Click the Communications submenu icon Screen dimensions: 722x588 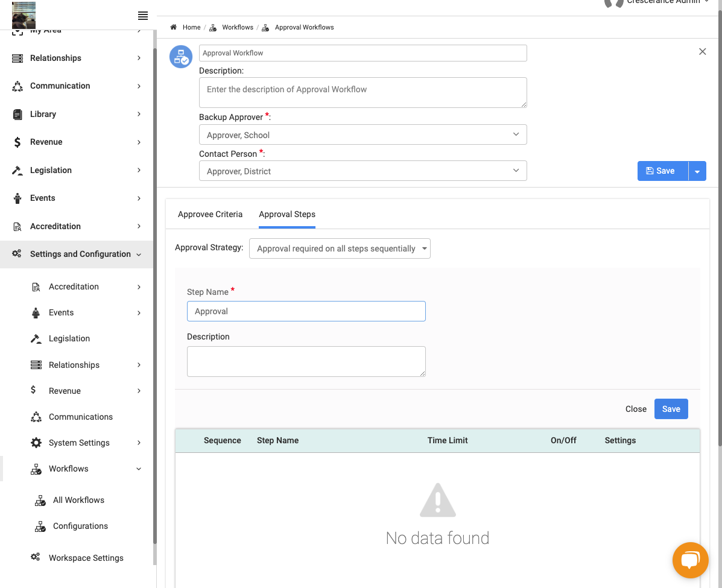point(36,417)
